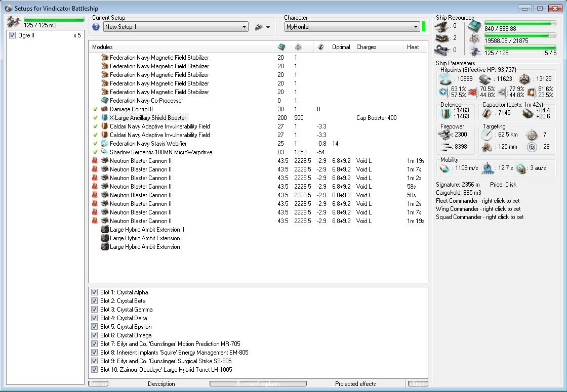Click the Cap Booster 400 charge cell
The height and width of the screenshot is (392, 567).
(x=377, y=118)
